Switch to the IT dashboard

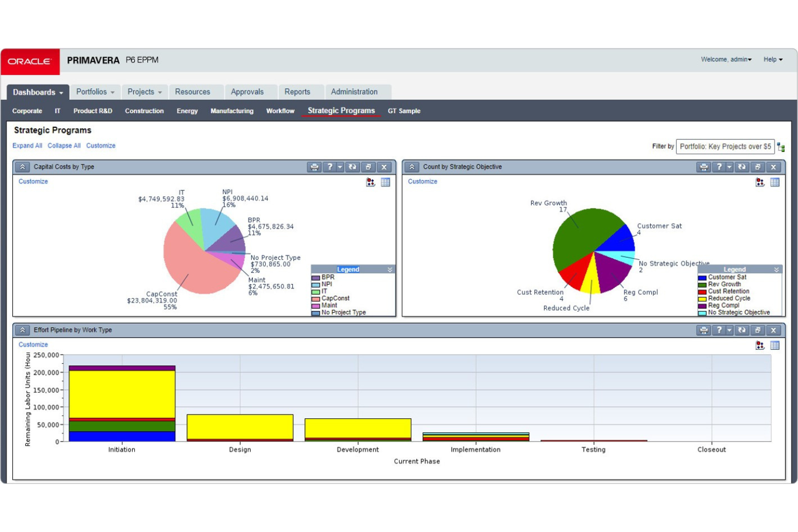pyautogui.click(x=58, y=111)
